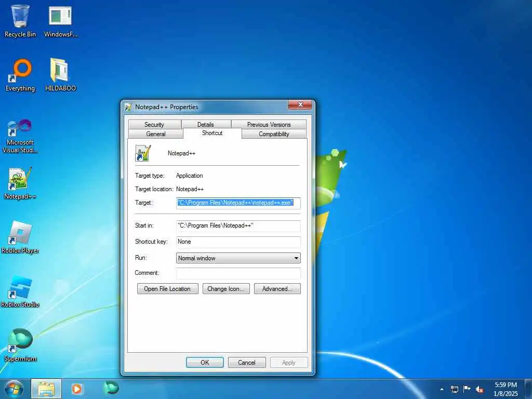Click the name field showing Notepad++
The height and width of the screenshot is (399, 532).
(x=181, y=153)
